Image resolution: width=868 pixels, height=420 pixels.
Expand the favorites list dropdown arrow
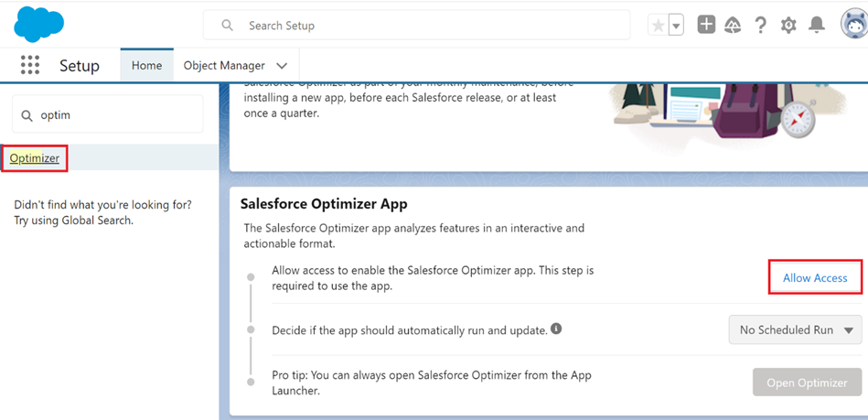[677, 25]
